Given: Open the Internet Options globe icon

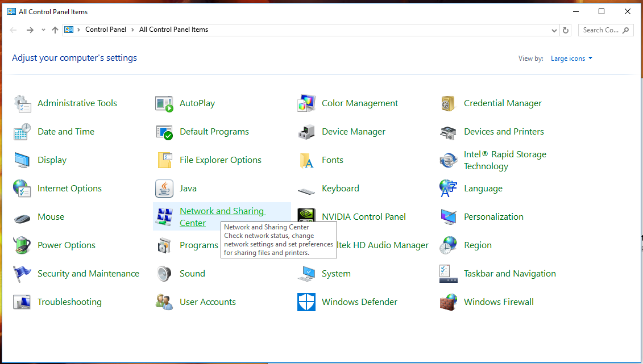Looking at the screenshot, I should (22, 189).
